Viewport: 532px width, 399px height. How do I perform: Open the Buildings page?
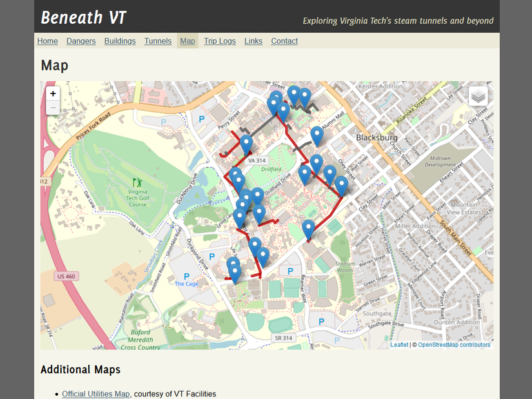tap(120, 41)
